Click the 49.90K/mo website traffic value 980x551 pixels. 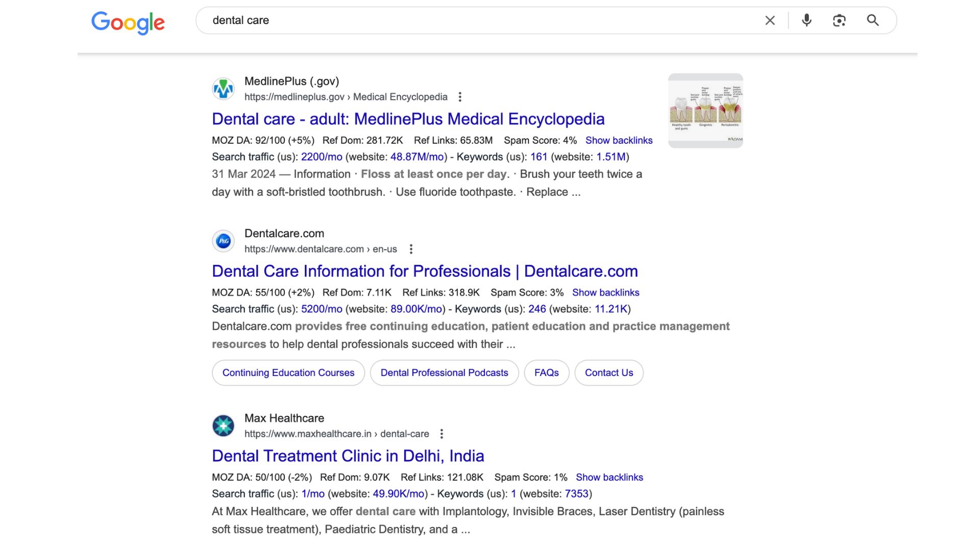coord(399,493)
